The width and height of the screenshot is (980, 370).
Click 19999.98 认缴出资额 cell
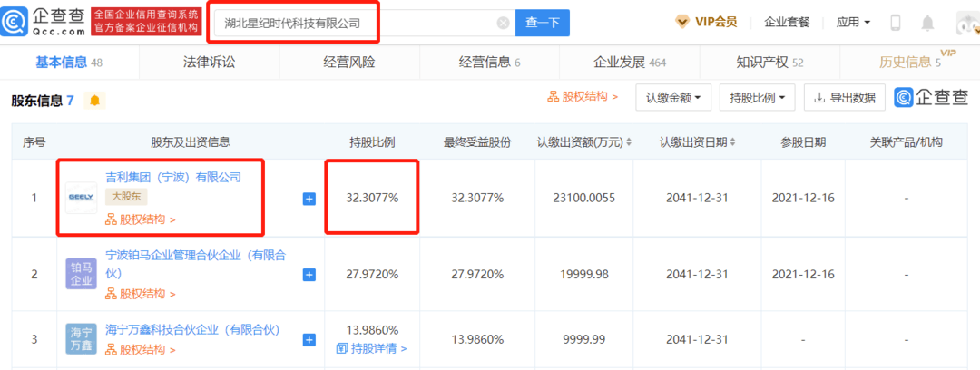pyautogui.click(x=583, y=275)
